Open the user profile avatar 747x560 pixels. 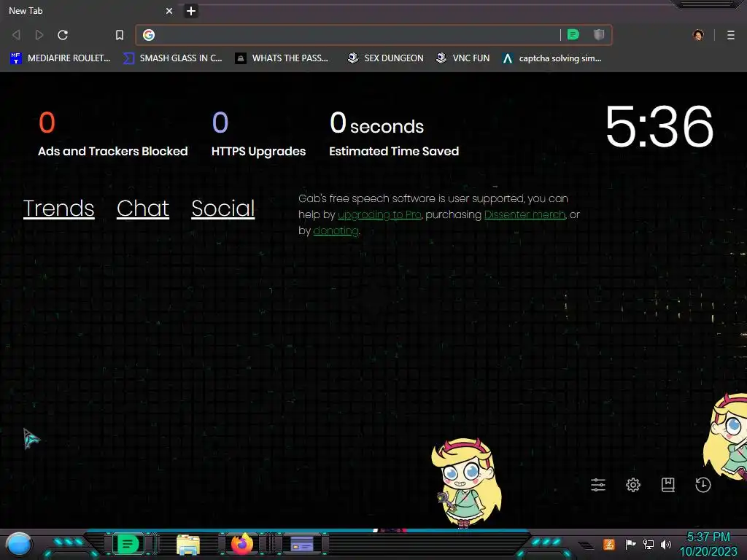click(698, 35)
